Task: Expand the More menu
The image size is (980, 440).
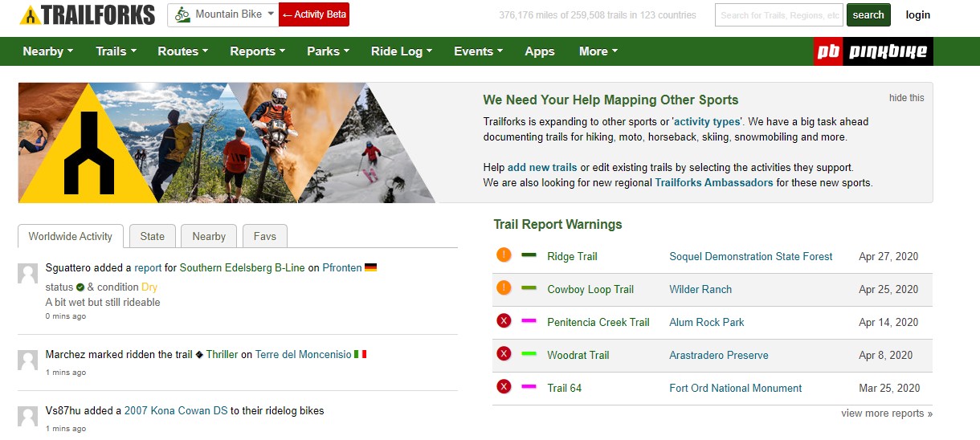Action: [598, 51]
